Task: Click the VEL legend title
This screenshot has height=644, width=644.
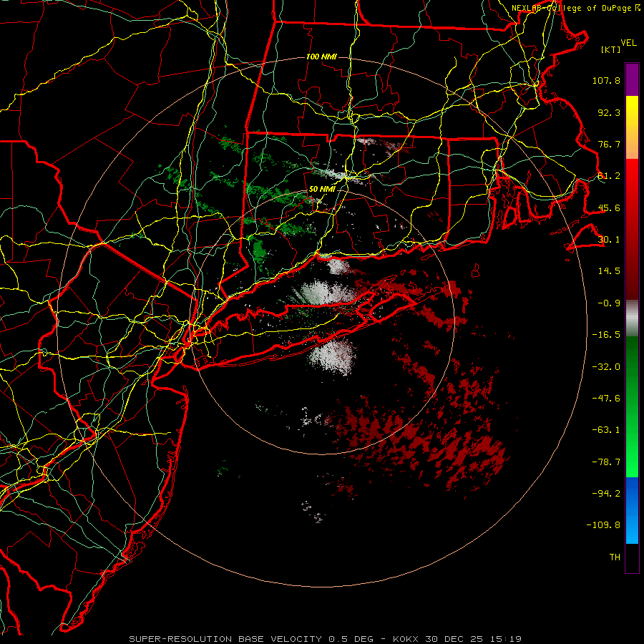Action: (x=628, y=43)
